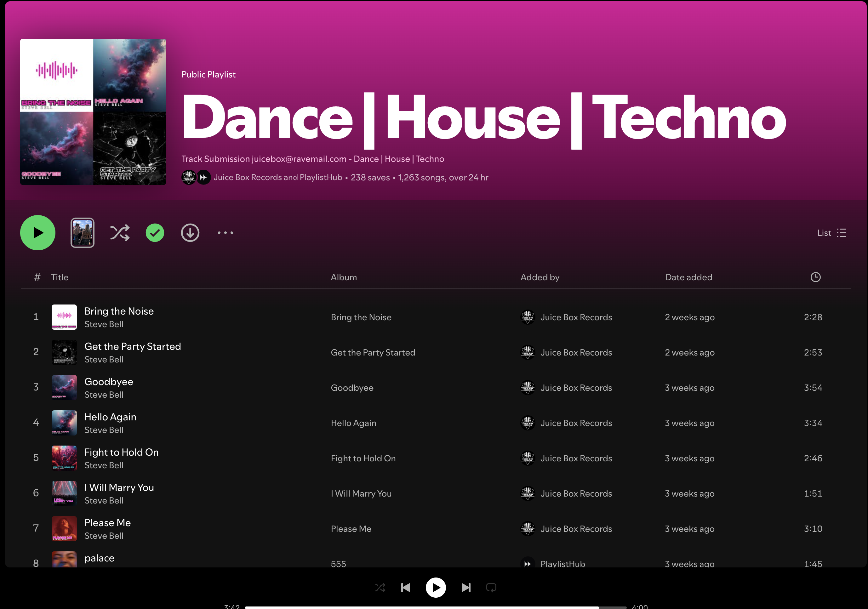Viewport: 868px width, 609px height.
Task: Download the playlist with arrow icon
Action: 190,232
